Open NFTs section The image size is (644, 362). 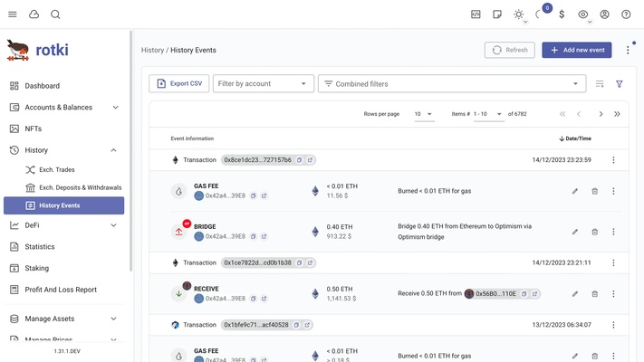point(63,129)
